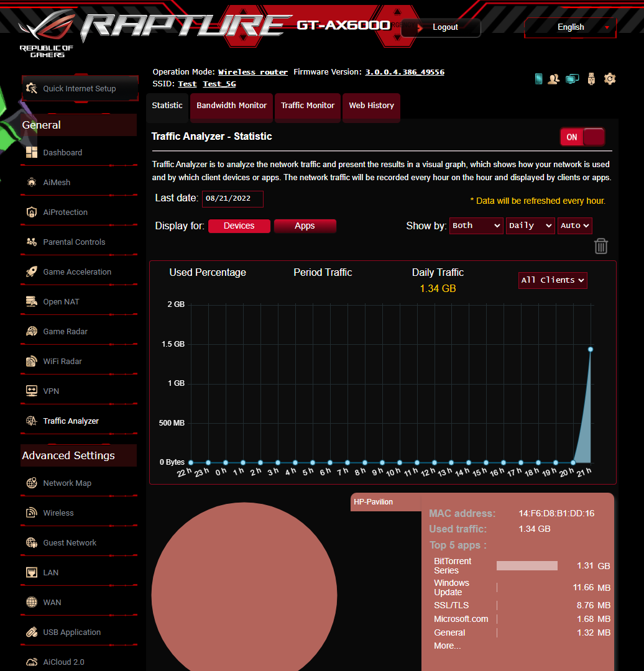This screenshot has width=644, height=671.
Task: Open the English language dropdown
Action: (571, 27)
